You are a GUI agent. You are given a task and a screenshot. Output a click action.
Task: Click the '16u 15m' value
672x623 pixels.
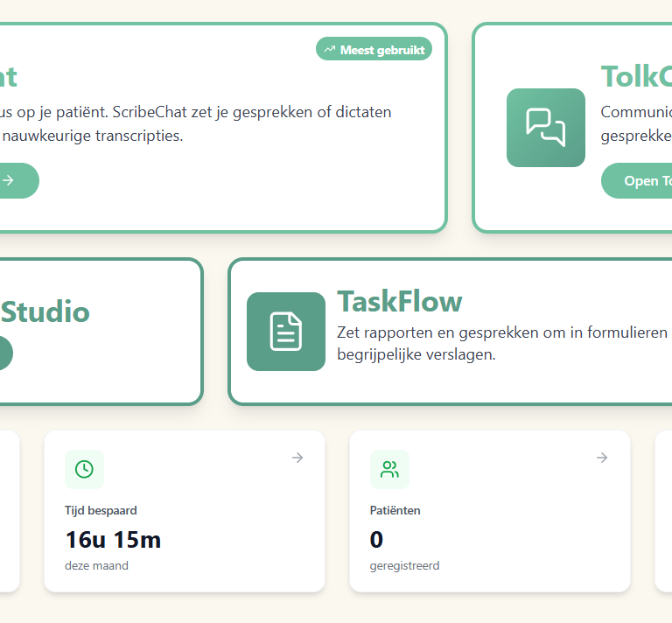tap(113, 540)
